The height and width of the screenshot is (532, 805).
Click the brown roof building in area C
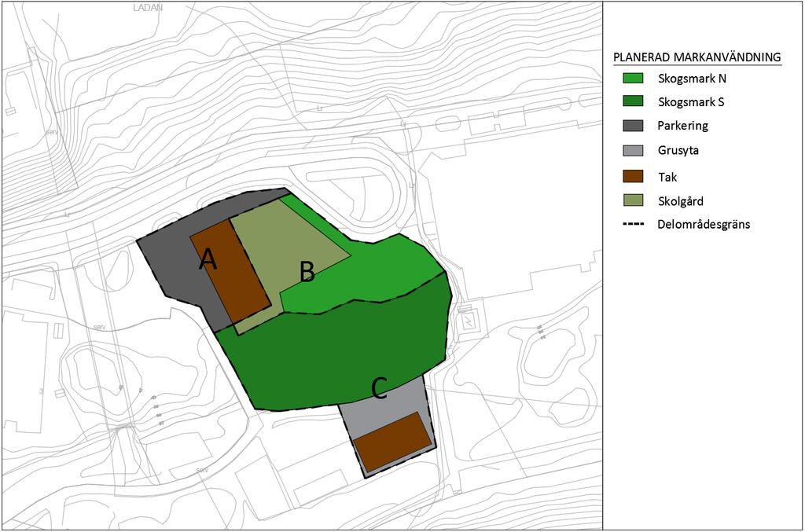click(393, 441)
